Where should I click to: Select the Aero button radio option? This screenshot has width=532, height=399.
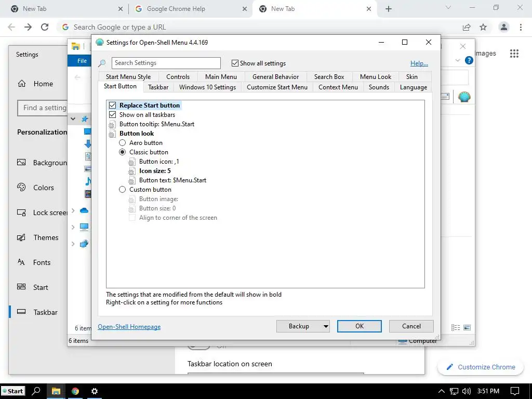point(122,143)
